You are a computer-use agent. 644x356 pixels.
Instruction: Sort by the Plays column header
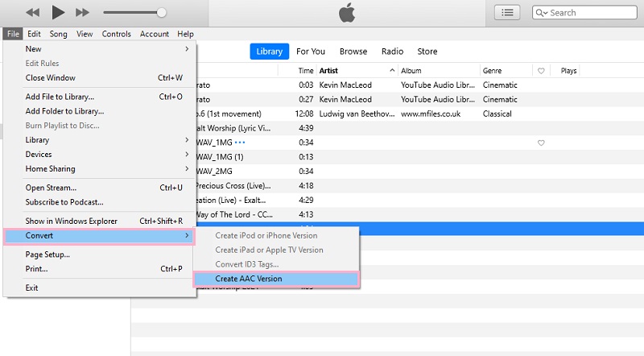point(569,71)
